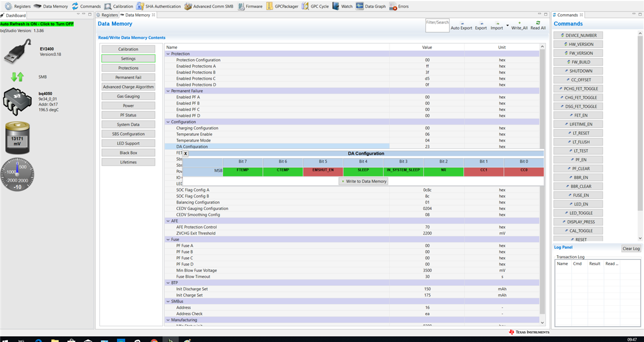The image size is (644, 342).
Task: Collapse the Configuration group
Action: click(168, 122)
